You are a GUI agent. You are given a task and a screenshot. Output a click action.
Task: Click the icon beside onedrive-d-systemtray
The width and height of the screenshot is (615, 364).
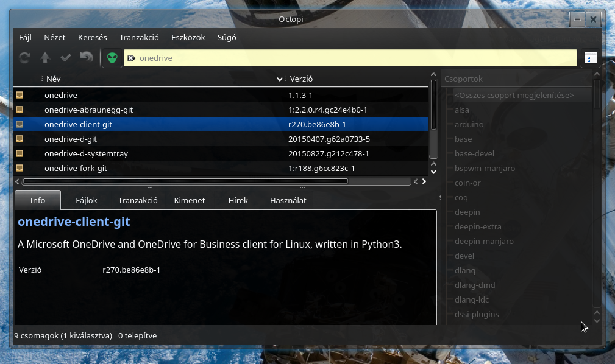(x=20, y=153)
